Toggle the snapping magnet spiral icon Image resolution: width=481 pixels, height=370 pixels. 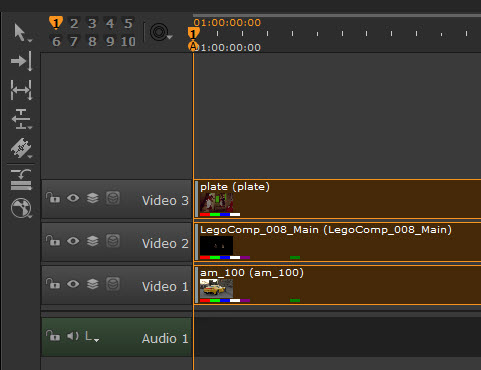point(159,32)
